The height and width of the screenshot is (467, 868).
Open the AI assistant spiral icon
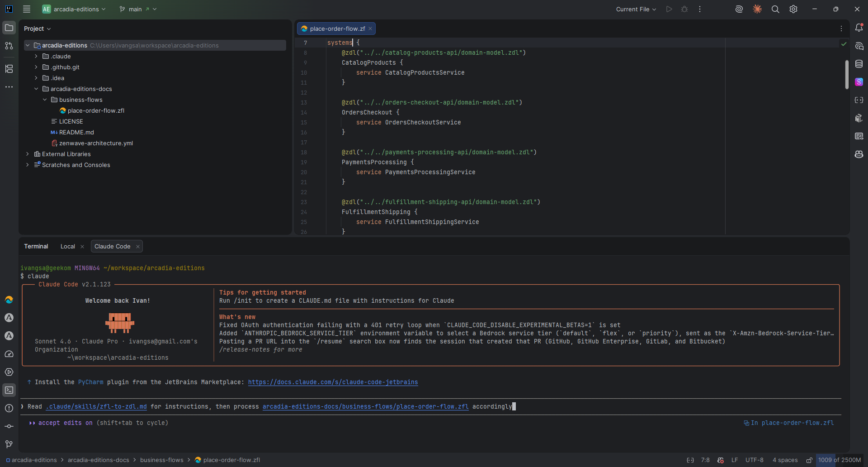click(x=739, y=9)
